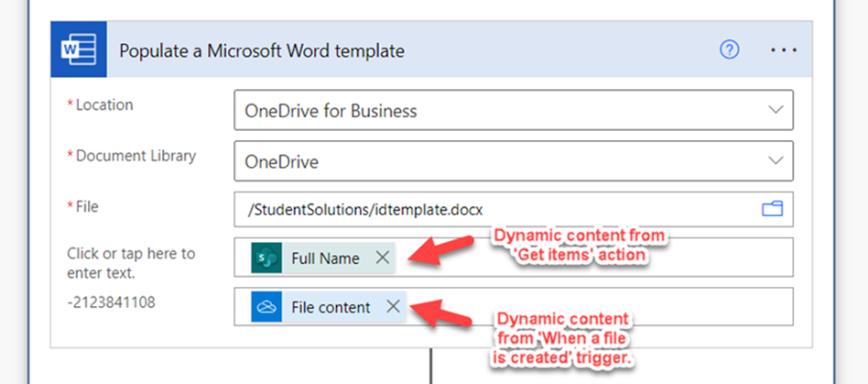The width and height of the screenshot is (868, 384).
Task: Remove the Full Name dynamic content token
Action: click(x=383, y=258)
